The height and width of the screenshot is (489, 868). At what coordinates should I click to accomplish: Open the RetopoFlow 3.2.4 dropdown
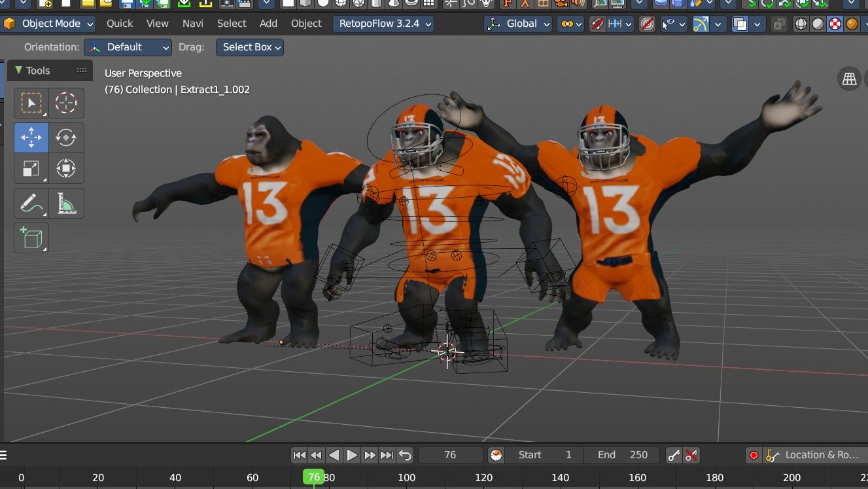click(x=384, y=24)
